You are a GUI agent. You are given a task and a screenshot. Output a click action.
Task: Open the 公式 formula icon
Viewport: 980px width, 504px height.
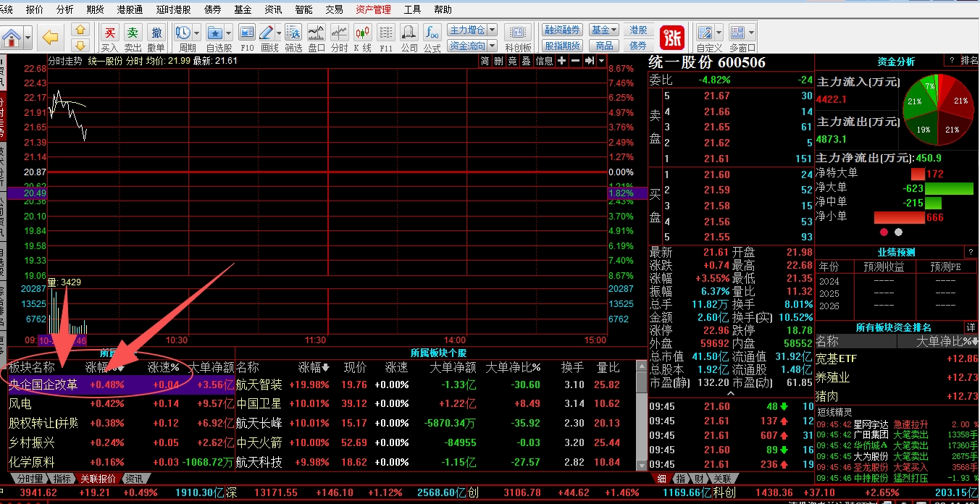point(432,33)
